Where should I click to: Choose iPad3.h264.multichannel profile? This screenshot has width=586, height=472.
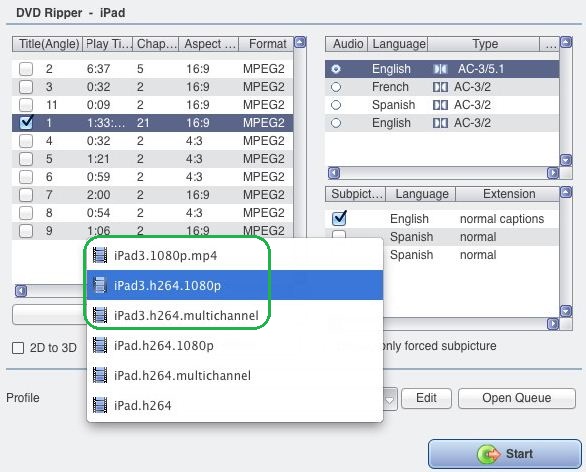coord(235,315)
